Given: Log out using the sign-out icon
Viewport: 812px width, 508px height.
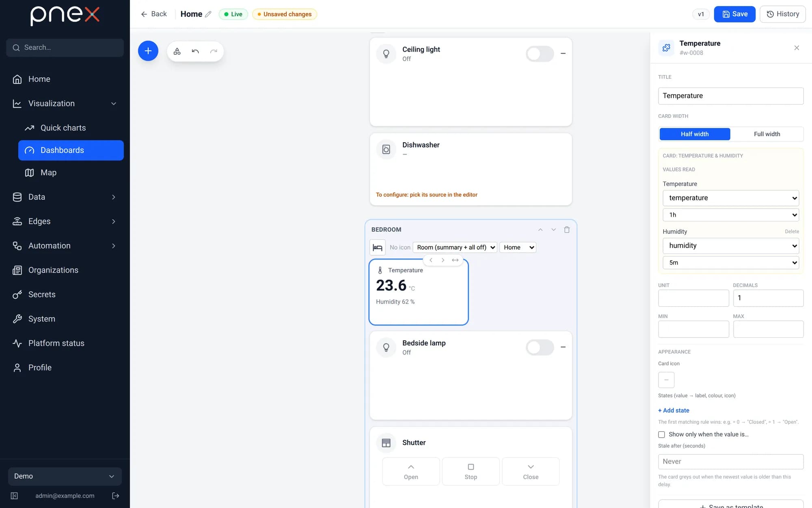Looking at the screenshot, I should coord(116,496).
